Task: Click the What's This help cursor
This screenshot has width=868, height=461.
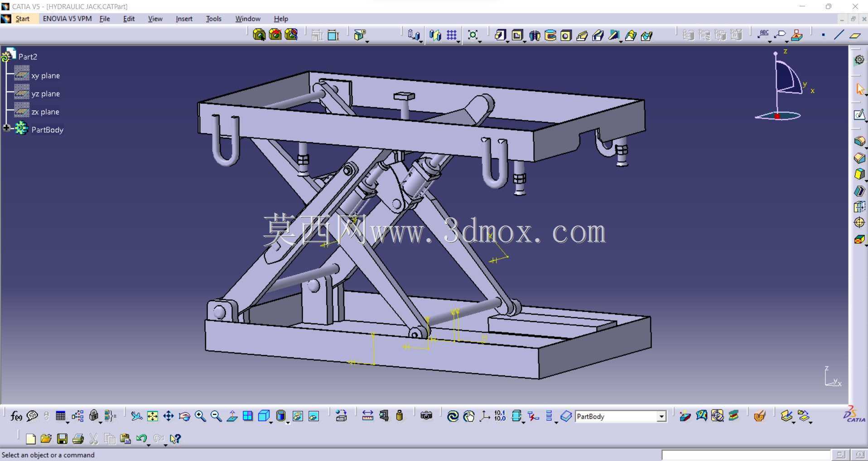Action: (175, 438)
